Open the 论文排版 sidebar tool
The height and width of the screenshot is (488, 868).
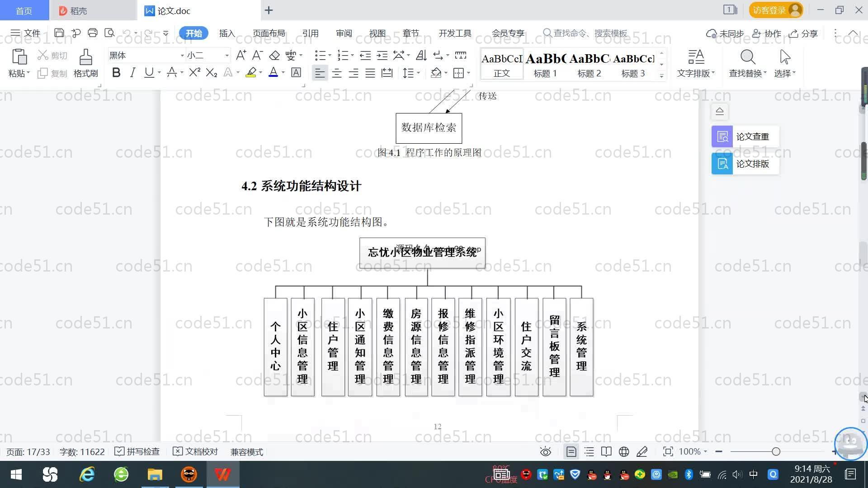coord(745,164)
